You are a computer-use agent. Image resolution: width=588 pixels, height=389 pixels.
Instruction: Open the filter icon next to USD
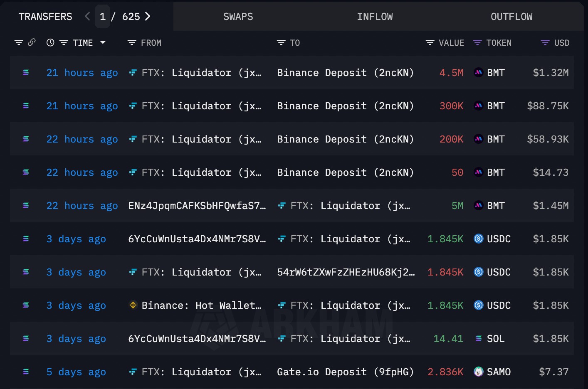click(x=545, y=42)
